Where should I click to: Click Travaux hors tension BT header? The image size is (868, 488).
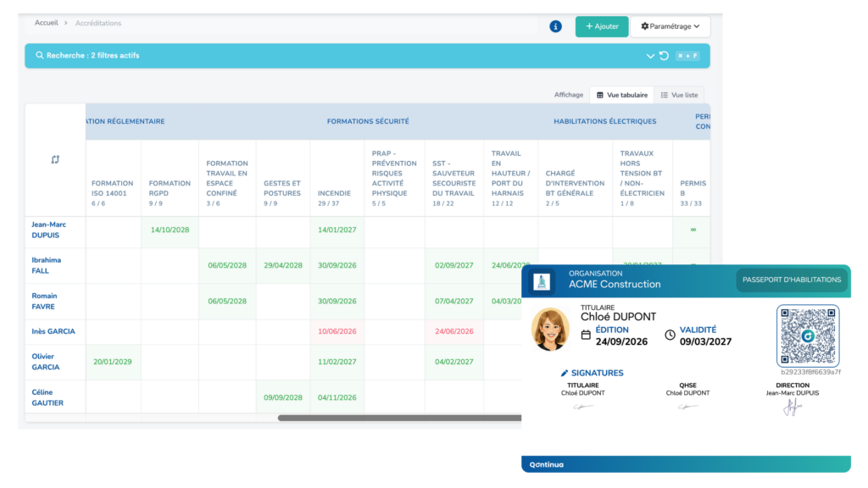coord(643,178)
